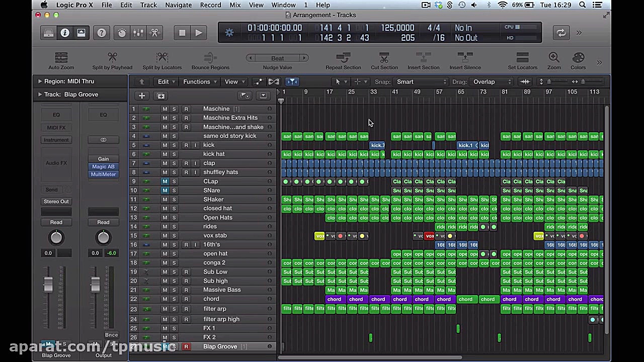Toggle Catch Playhead button

pyautogui.click(x=292, y=81)
